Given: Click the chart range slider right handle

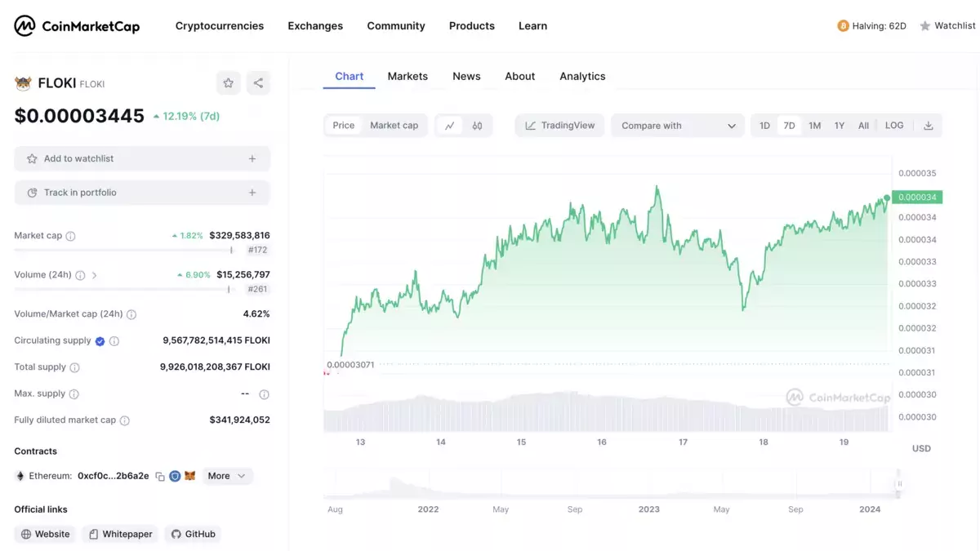Looking at the screenshot, I should (x=900, y=484).
